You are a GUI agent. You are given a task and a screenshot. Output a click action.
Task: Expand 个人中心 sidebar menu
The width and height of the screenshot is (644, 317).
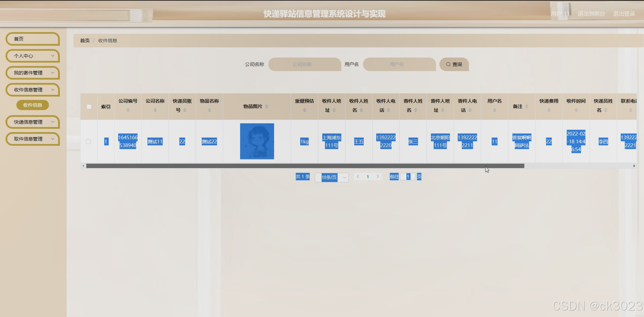pyautogui.click(x=32, y=56)
